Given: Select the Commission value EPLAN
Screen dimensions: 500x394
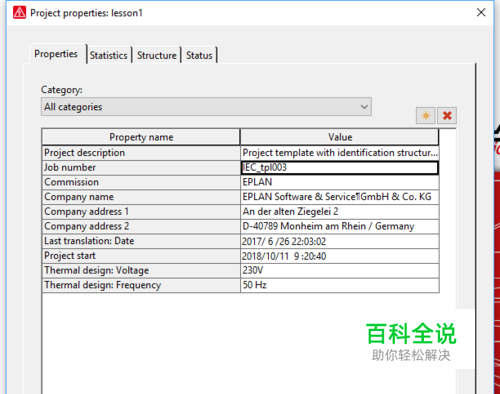Looking at the screenshot, I should [340, 182].
